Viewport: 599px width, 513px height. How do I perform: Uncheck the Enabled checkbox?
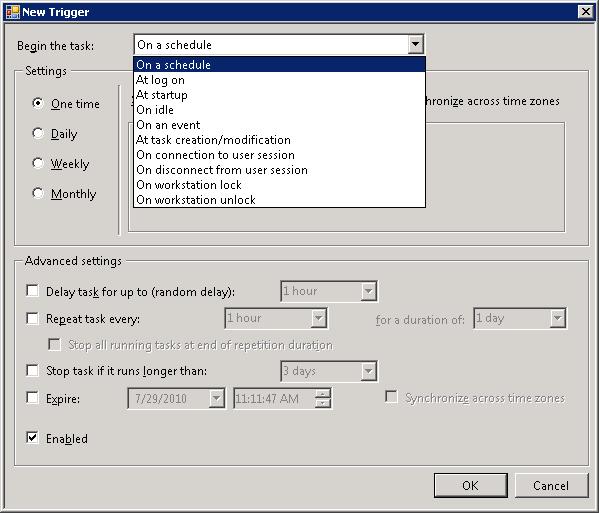pos(32,437)
